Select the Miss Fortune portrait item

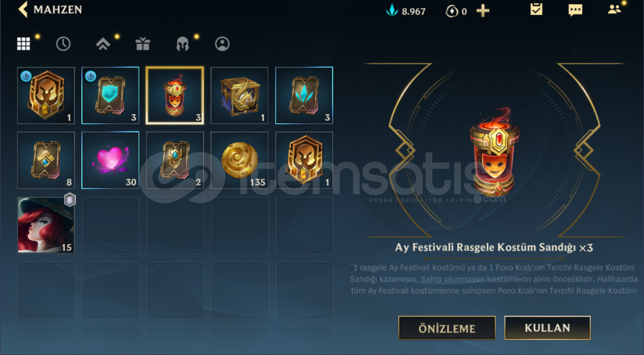46,225
